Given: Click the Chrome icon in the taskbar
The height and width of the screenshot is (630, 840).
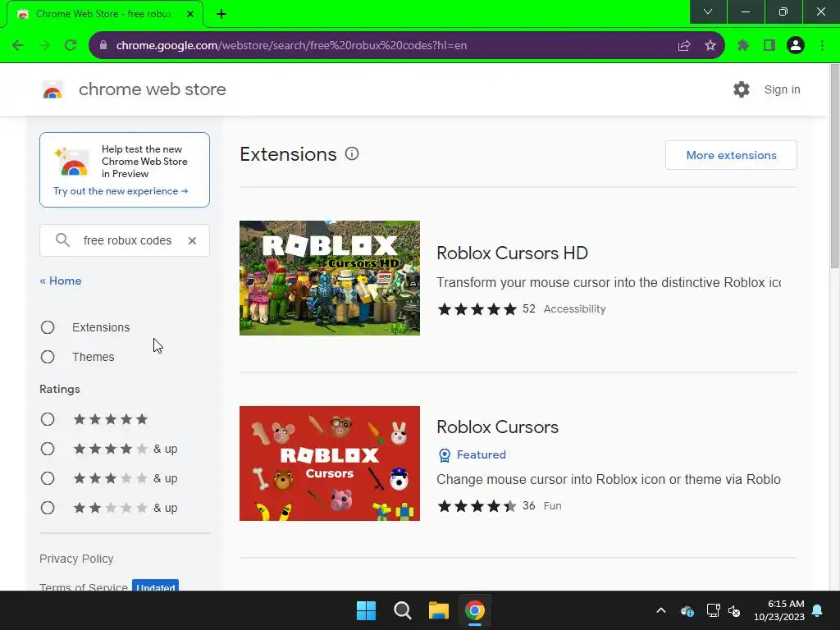Looking at the screenshot, I should 475,610.
